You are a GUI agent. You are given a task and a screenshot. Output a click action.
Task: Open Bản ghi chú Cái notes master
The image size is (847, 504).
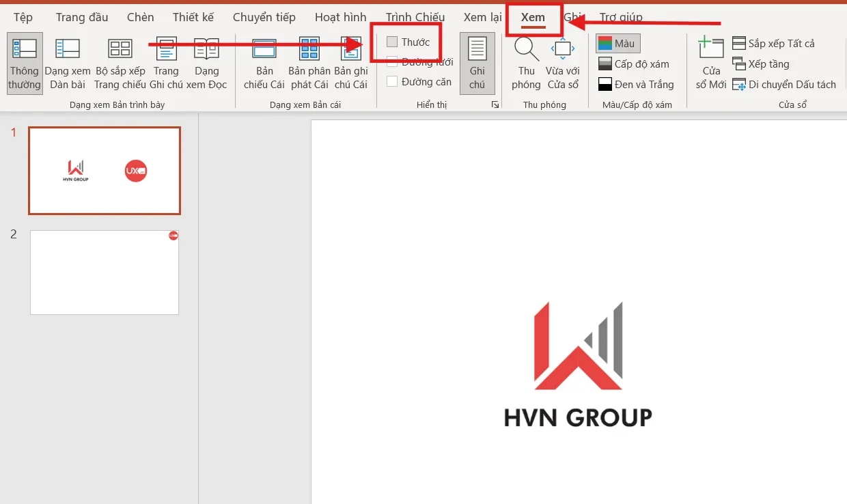click(351, 64)
